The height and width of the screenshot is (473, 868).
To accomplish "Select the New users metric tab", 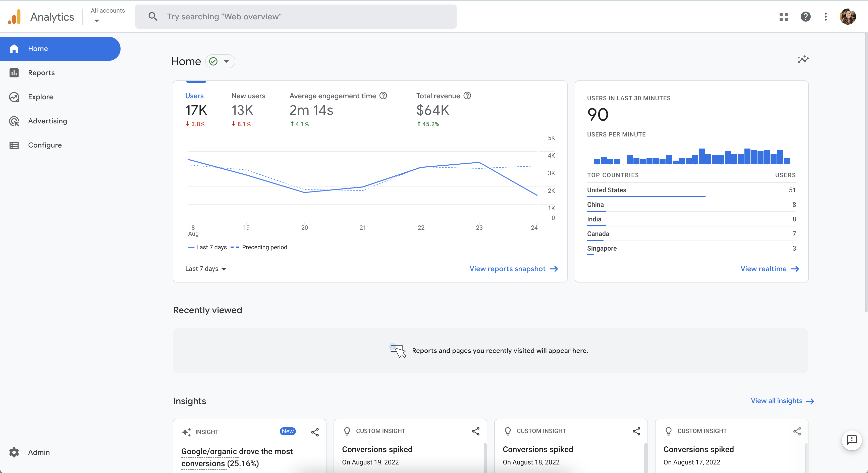I will tap(248, 109).
